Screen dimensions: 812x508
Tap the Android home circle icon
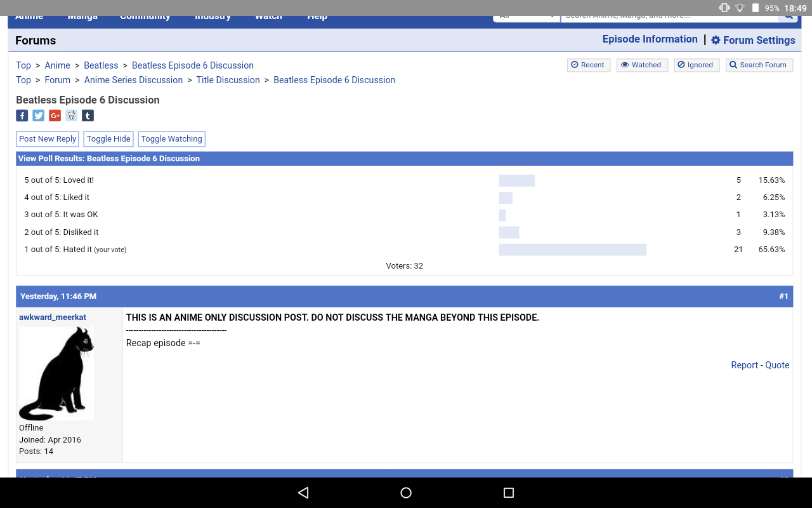point(406,493)
